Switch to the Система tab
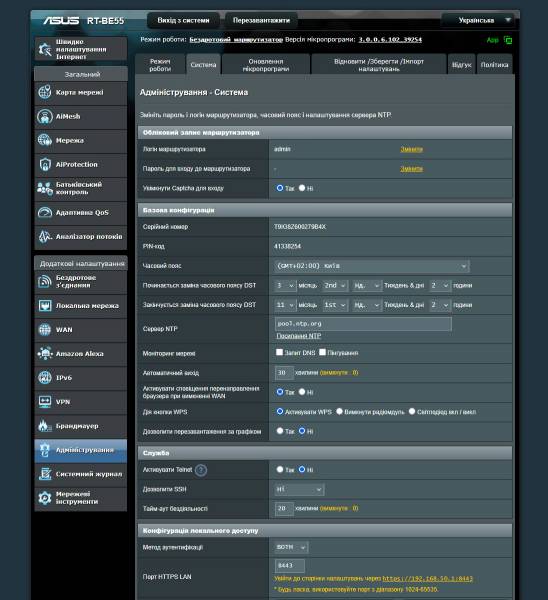Viewport: 548px width, 600px height. point(203,65)
